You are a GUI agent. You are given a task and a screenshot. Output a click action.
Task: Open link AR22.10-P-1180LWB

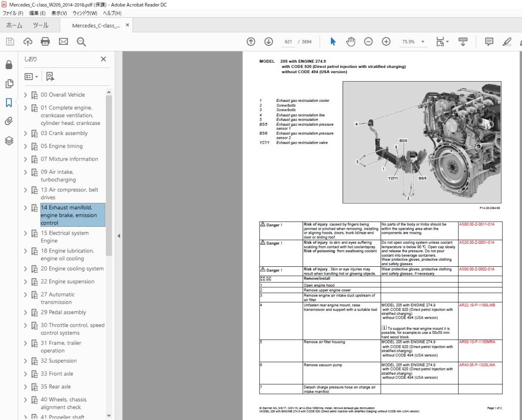click(x=477, y=305)
